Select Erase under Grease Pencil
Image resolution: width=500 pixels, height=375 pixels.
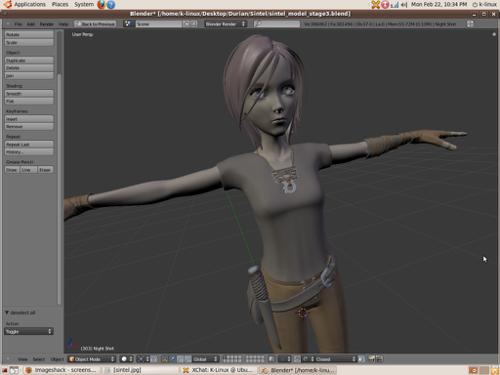coord(45,170)
